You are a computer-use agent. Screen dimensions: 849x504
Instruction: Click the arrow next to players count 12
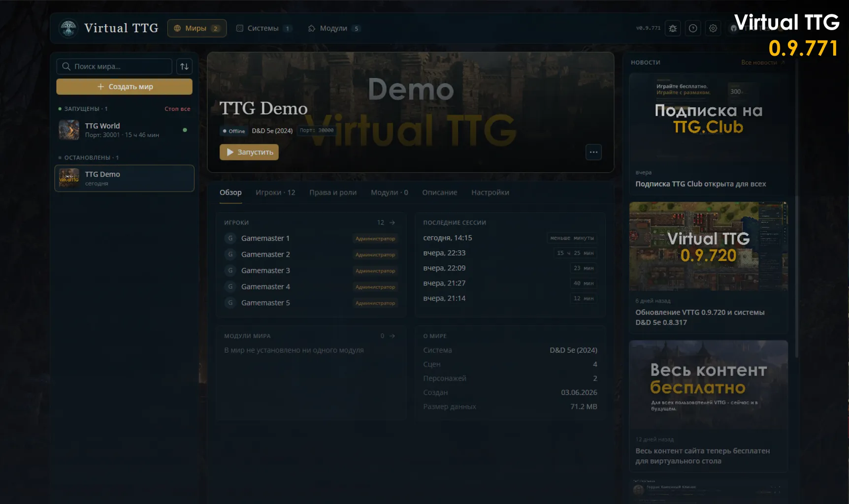392,222
